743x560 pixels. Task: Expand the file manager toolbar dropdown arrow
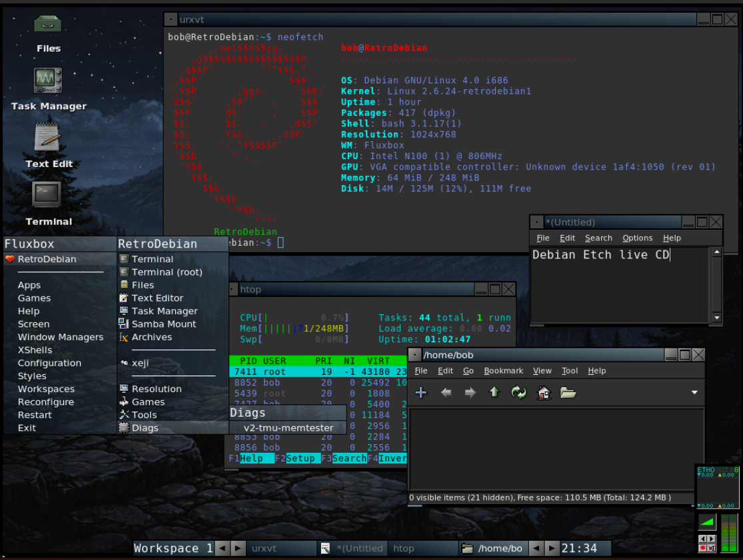click(694, 392)
